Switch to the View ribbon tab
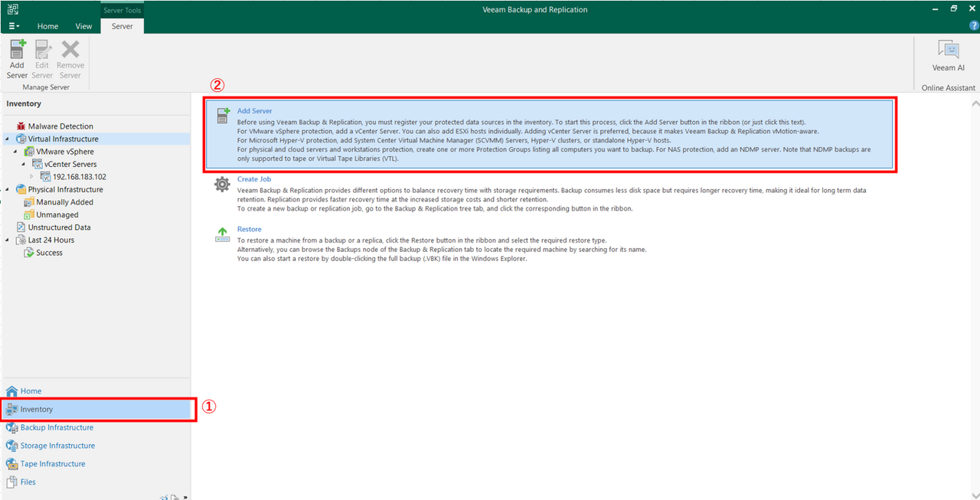Image resolution: width=980 pixels, height=500 pixels. pos(83,26)
